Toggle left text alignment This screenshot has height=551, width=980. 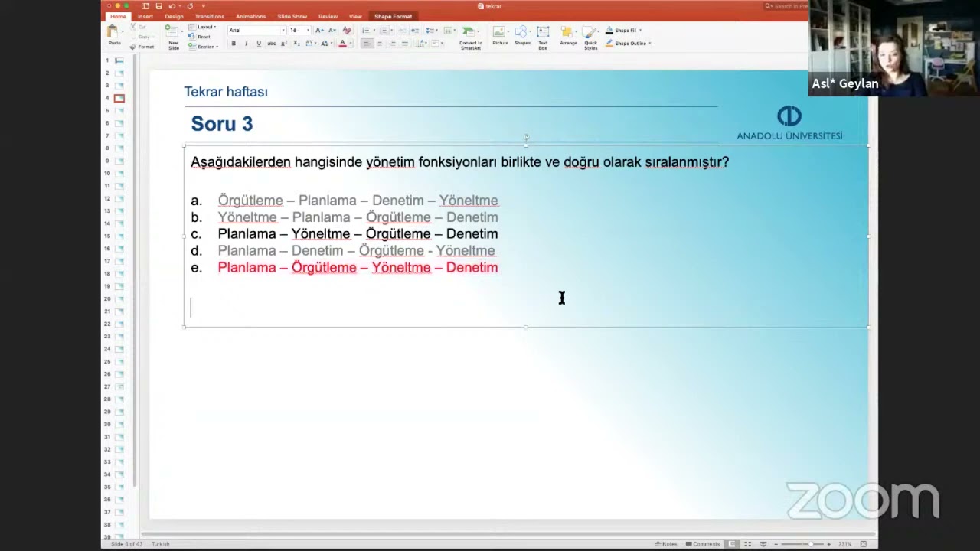pyautogui.click(x=367, y=44)
